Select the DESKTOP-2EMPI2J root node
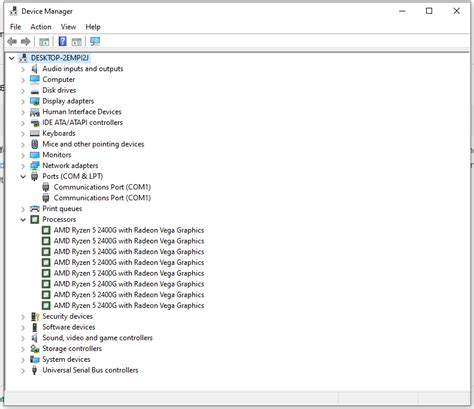474x409 pixels. (x=60, y=58)
